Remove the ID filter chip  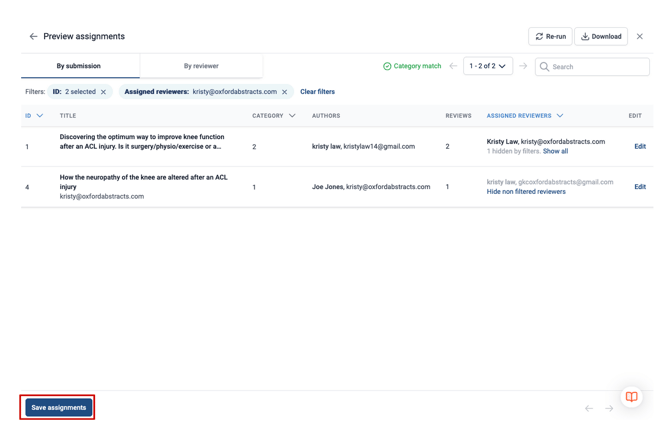point(103,92)
